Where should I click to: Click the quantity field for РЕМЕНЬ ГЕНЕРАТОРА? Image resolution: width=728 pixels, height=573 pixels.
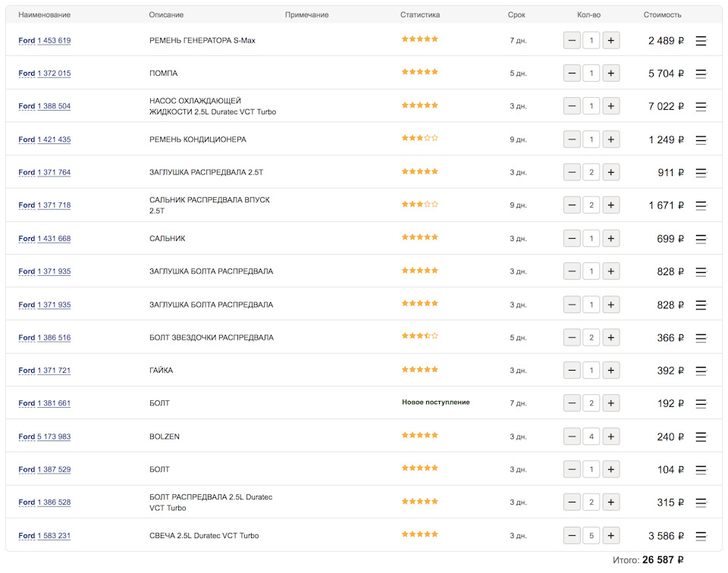pyautogui.click(x=591, y=40)
